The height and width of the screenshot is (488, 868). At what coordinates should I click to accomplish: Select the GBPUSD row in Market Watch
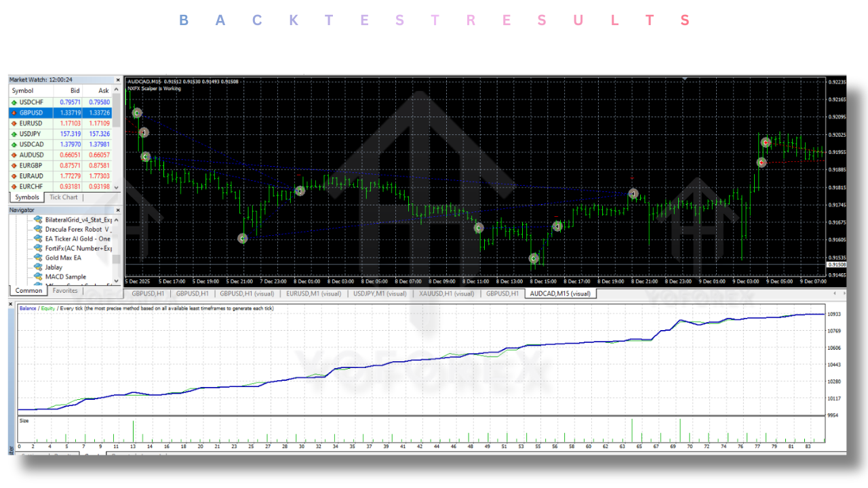pos(31,113)
